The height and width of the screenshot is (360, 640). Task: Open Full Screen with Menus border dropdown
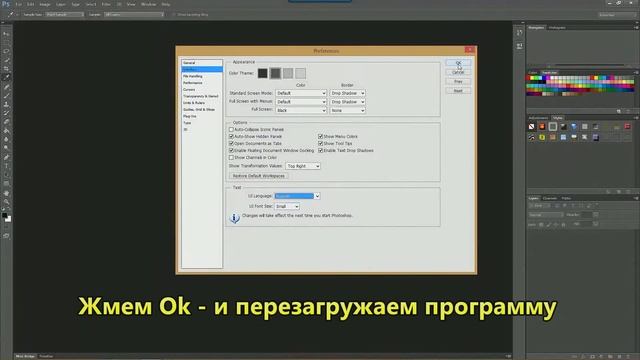click(347, 102)
